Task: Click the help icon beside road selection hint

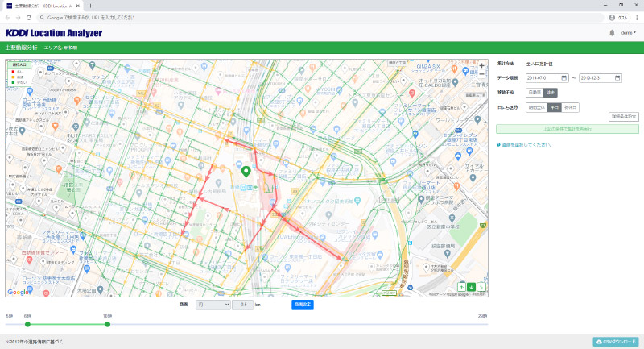Action: [x=498, y=145]
